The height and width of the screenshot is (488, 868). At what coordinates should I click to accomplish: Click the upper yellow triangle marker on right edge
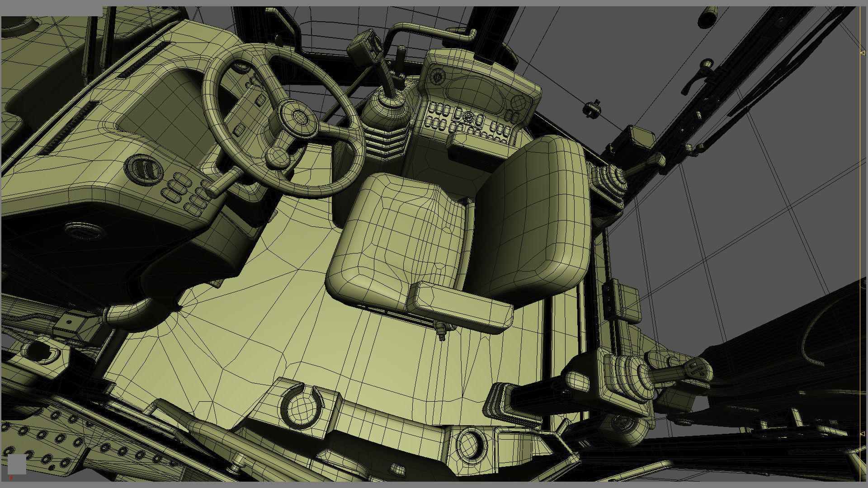tap(862, 53)
